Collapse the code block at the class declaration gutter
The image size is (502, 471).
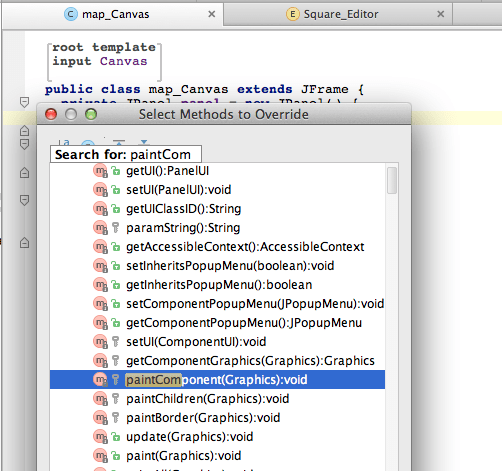pyautogui.click(x=24, y=102)
